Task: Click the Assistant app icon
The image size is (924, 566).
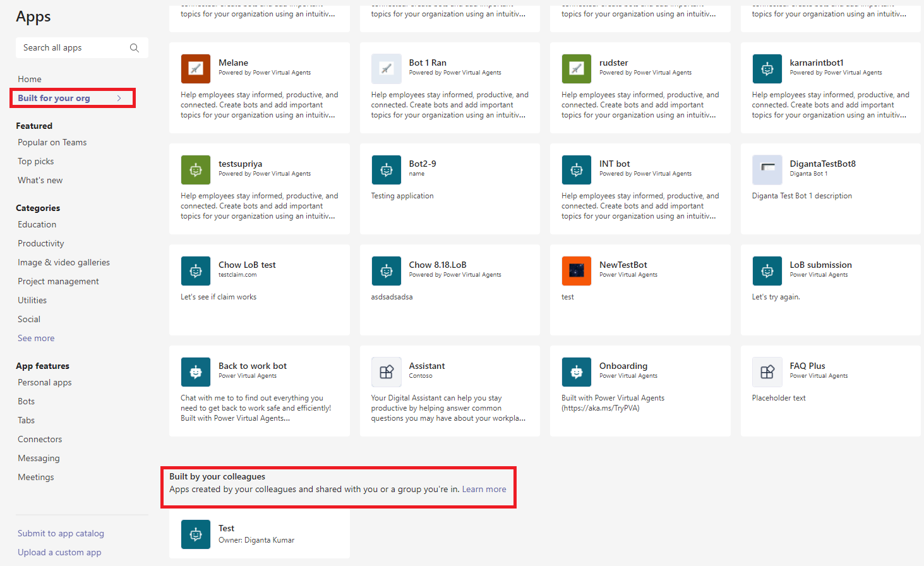Action: 386,372
